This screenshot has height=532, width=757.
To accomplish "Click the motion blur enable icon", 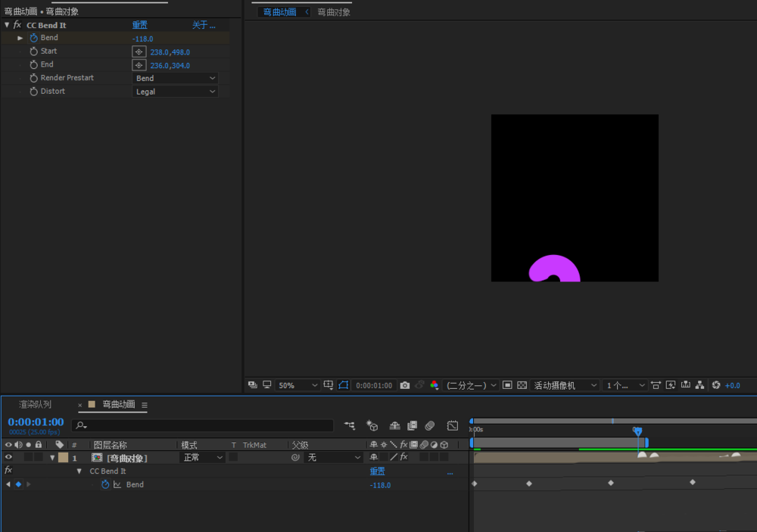I will click(x=430, y=425).
